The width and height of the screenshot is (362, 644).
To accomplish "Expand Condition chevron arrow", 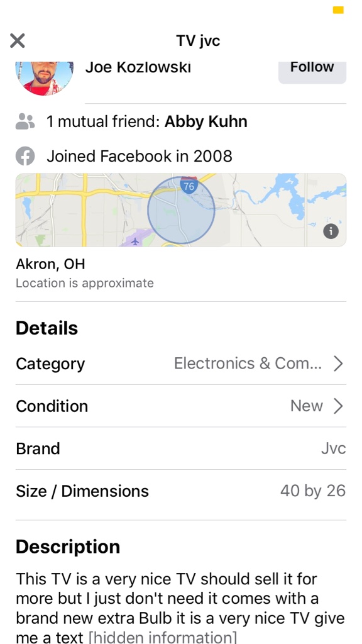I will tap(338, 406).
